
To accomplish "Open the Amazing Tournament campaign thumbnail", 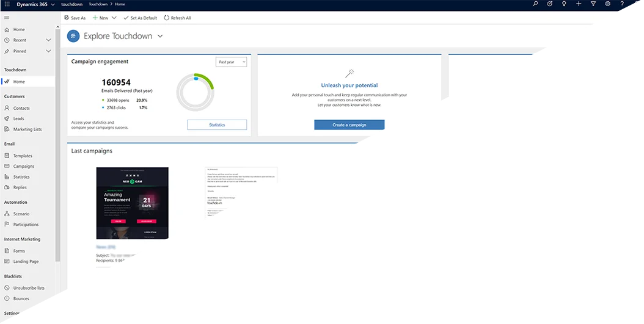I will [132, 203].
